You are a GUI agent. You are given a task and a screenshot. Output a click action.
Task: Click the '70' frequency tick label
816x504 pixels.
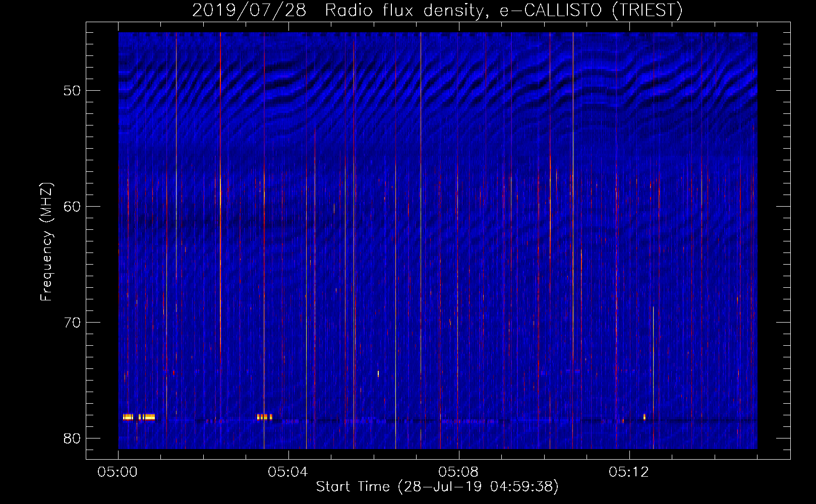(x=72, y=323)
